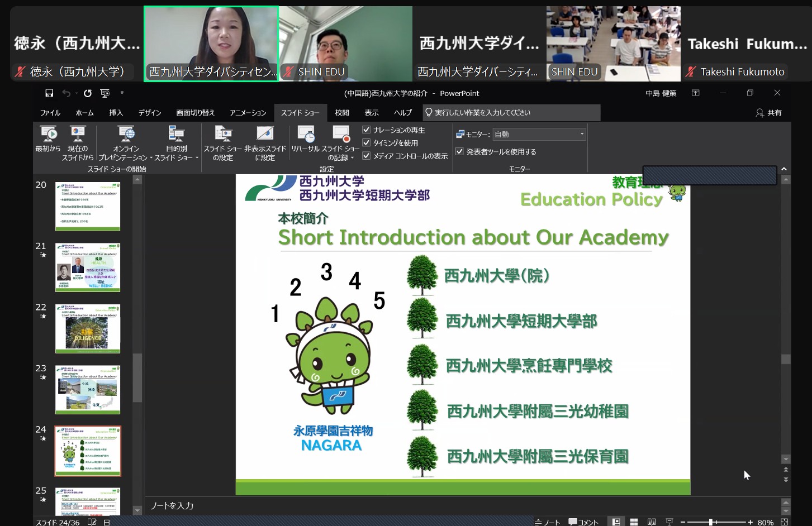Viewport: 812px width, 526px height.
Task: Open スライド ショーの記録 dropdown
Action: pyautogui.click(x=340, y=144)
